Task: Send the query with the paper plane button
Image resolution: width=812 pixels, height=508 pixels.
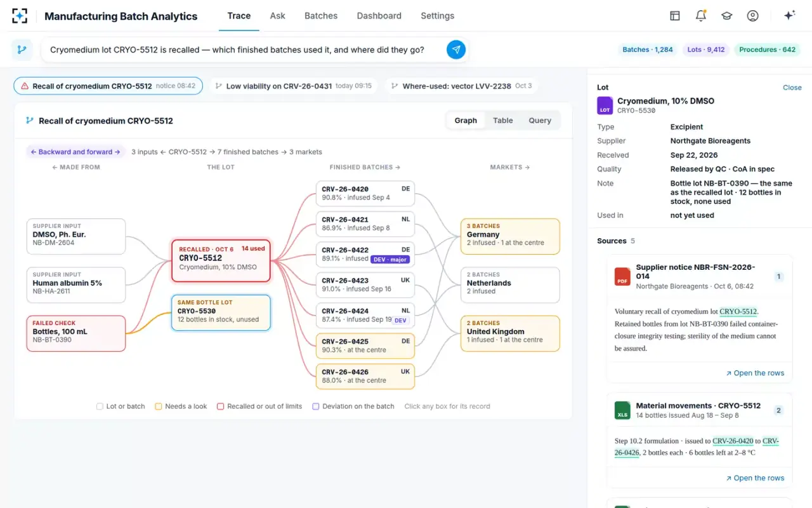Action: pos(456,50)
